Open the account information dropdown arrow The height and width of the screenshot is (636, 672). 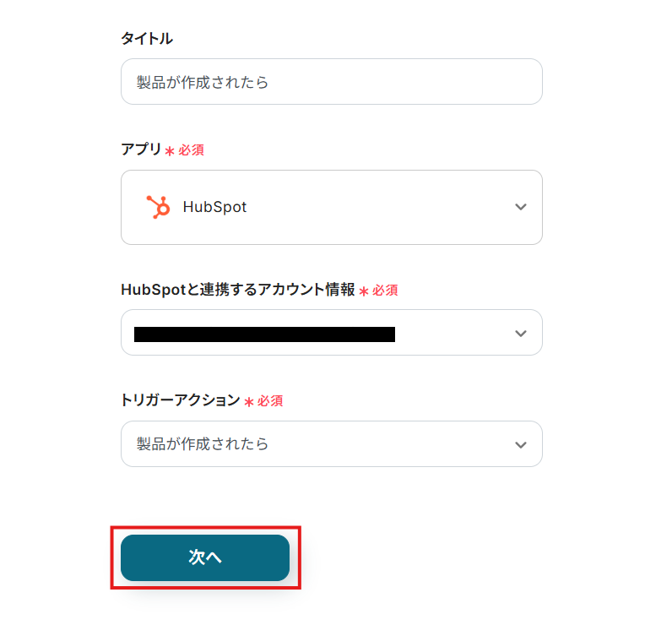pyautogui.click(x=521, y=334)
